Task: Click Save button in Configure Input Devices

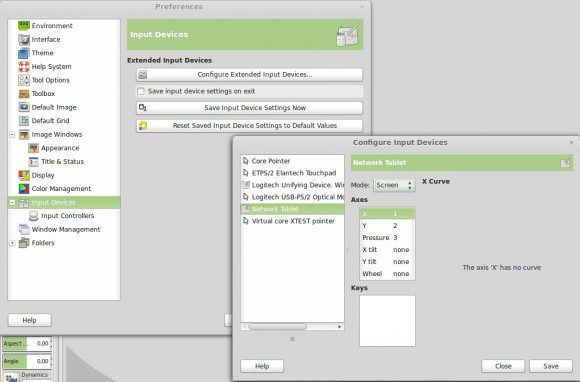Action: coord(551,366)
